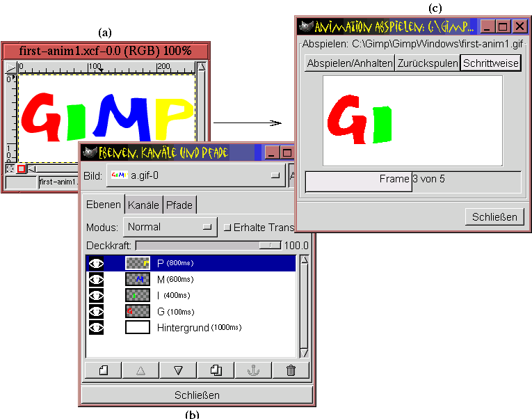Toggle the quick mask red square icon

click(x=21, y=168)
